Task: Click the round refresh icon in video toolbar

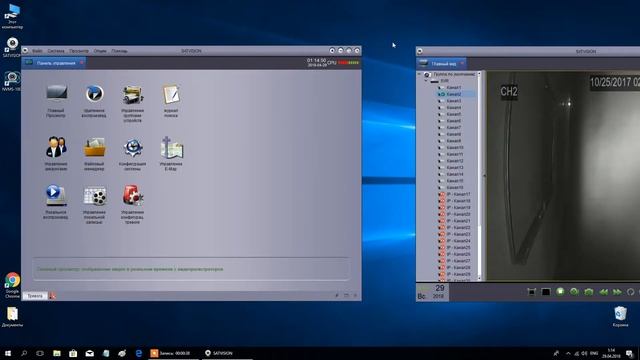Action: point(631,292)
